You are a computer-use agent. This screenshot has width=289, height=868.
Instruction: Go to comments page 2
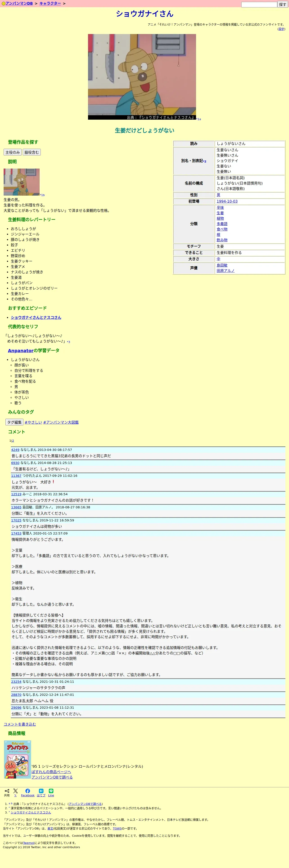(13, 441)
